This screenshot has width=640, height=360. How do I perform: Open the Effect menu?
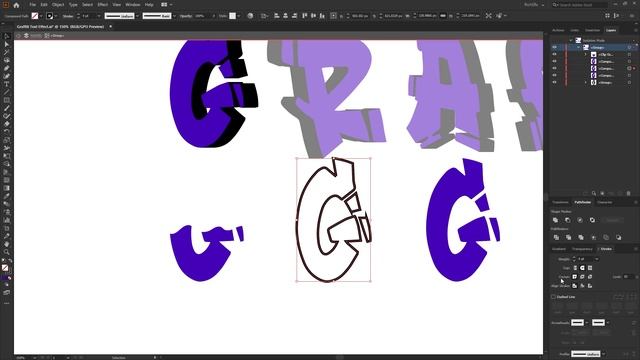pos(102,4)
